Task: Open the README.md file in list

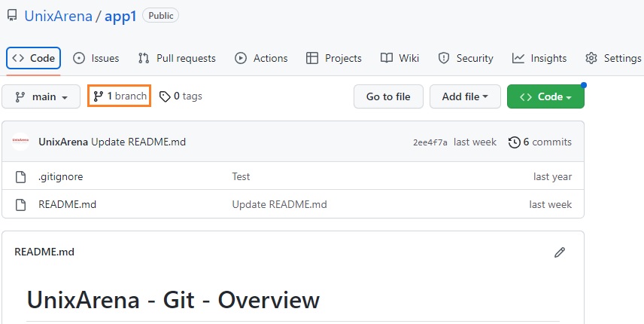Action: tap(68, 204)
